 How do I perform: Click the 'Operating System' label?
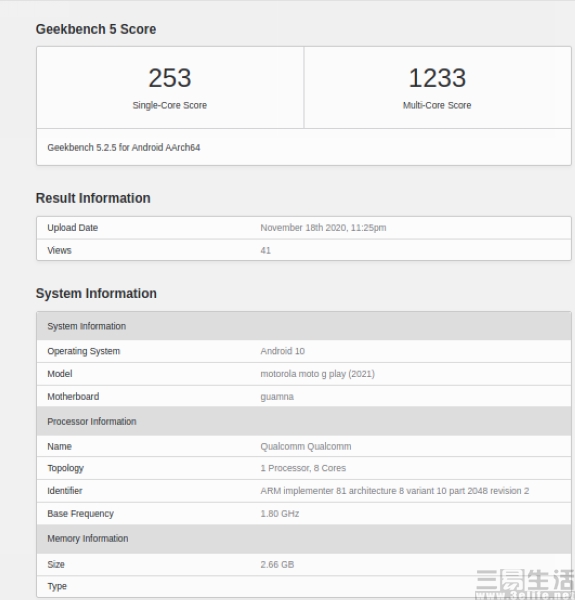83,351
